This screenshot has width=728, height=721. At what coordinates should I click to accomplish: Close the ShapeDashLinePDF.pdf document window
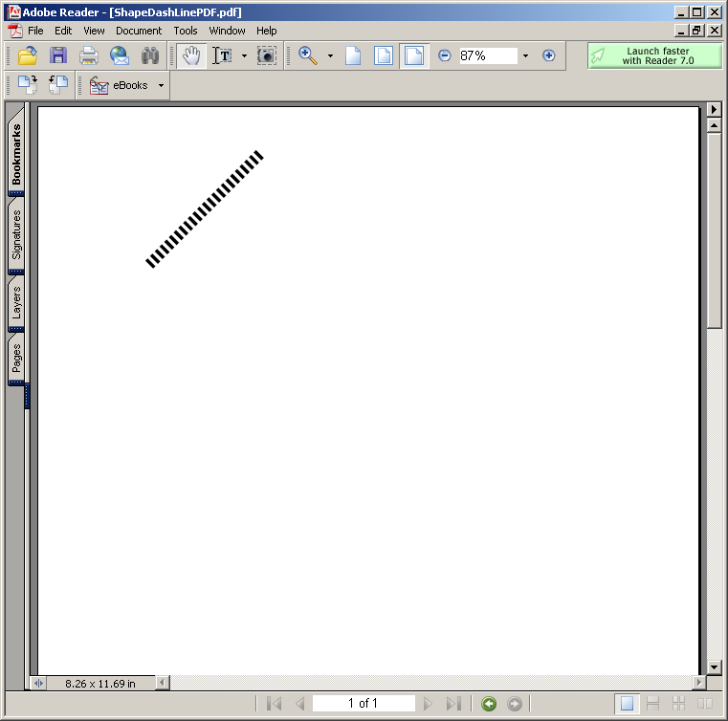[714, 32]
